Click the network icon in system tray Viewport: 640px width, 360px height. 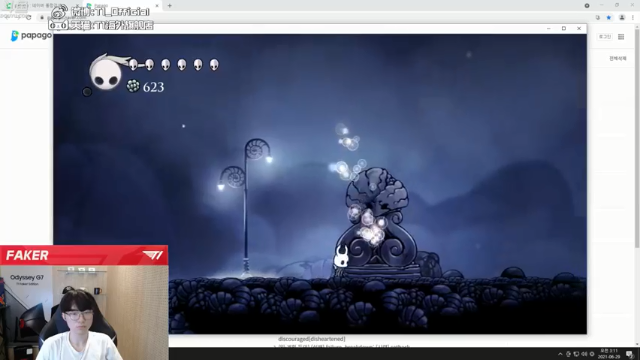[576, 354]
